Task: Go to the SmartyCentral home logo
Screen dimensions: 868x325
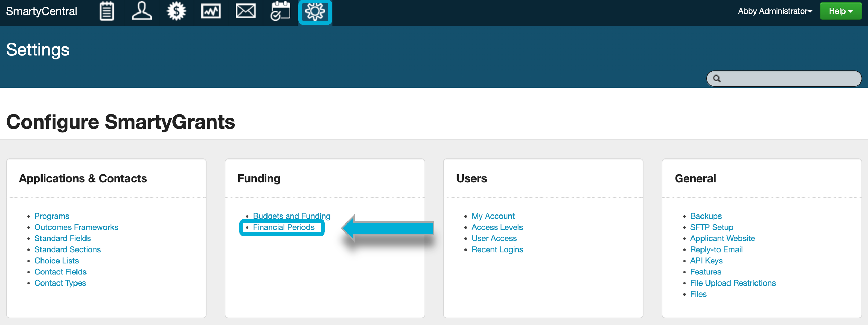Action: tap(42, 11)
